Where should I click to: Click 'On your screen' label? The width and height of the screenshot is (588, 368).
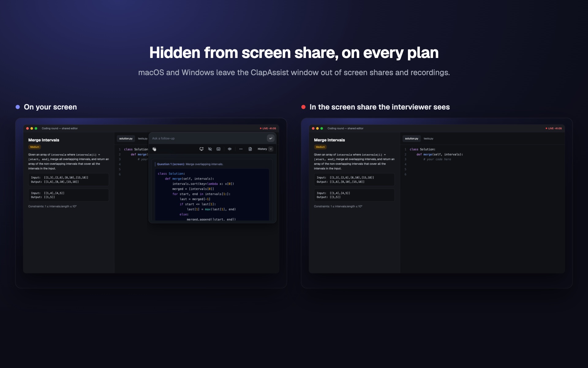point(50,107)
